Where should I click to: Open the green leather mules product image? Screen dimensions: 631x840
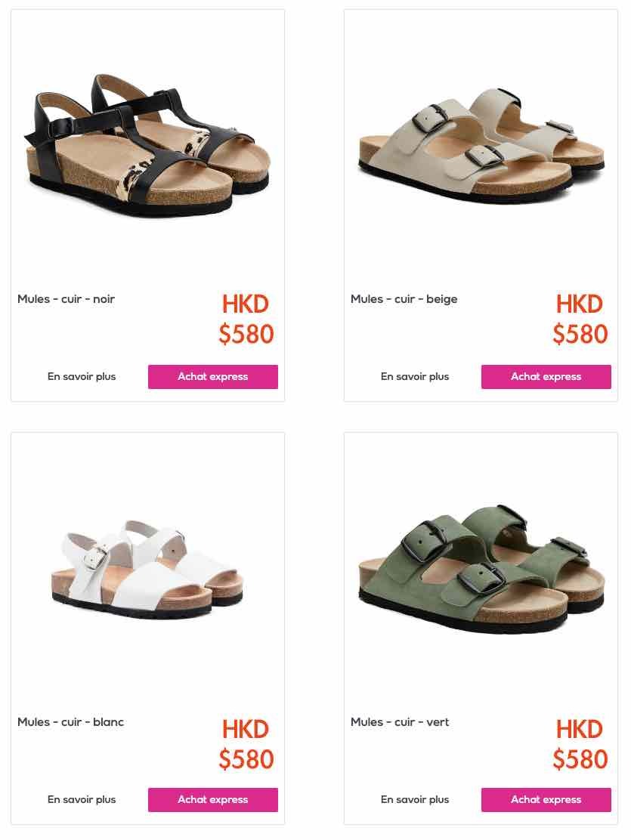click(481, 569)
